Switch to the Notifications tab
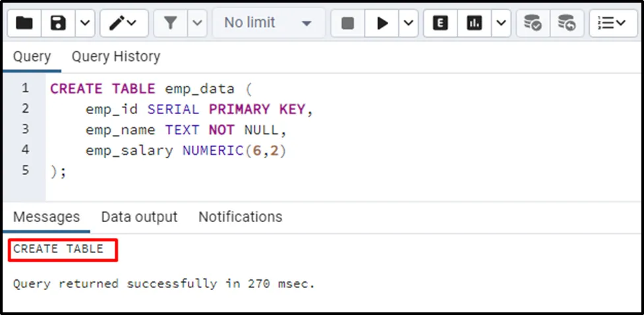 (x=240, y=217)
